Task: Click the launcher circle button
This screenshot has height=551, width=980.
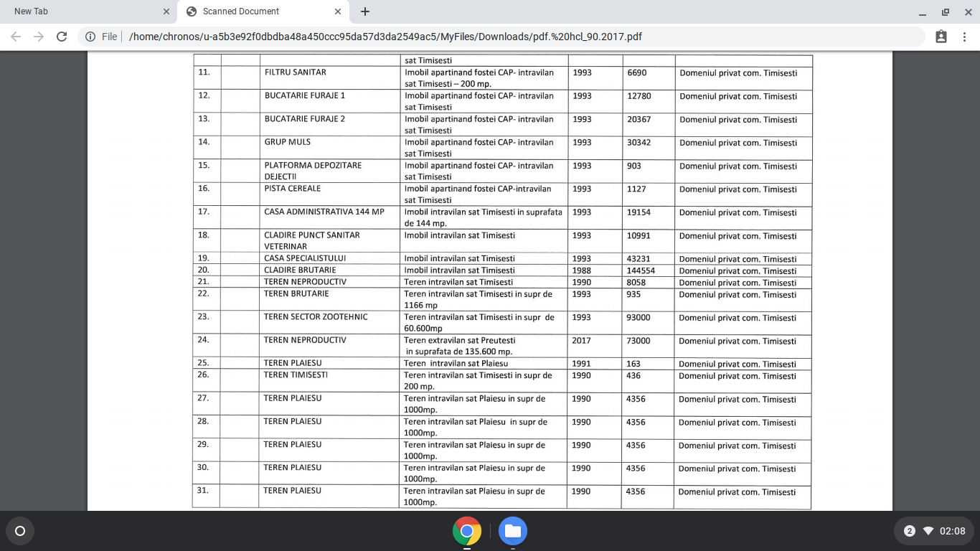Action: click(x=20, y=531)
